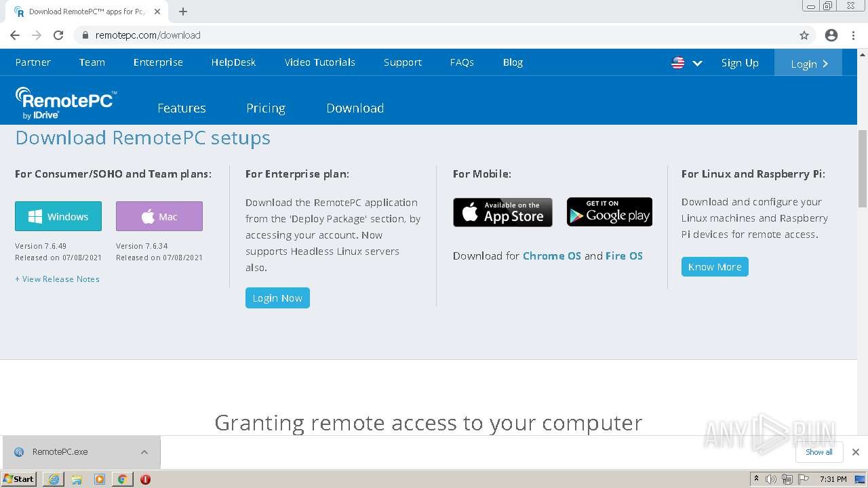The image size is (868, 488).
Task: Click the taskbar clock showing 7:31 PM
Action: [833, 479]
